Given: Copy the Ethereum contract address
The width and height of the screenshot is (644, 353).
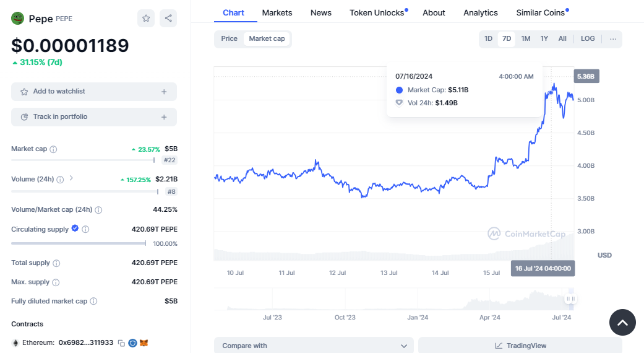Looking at the screenshot, I should pyautogui.click(x=121, y=342).
